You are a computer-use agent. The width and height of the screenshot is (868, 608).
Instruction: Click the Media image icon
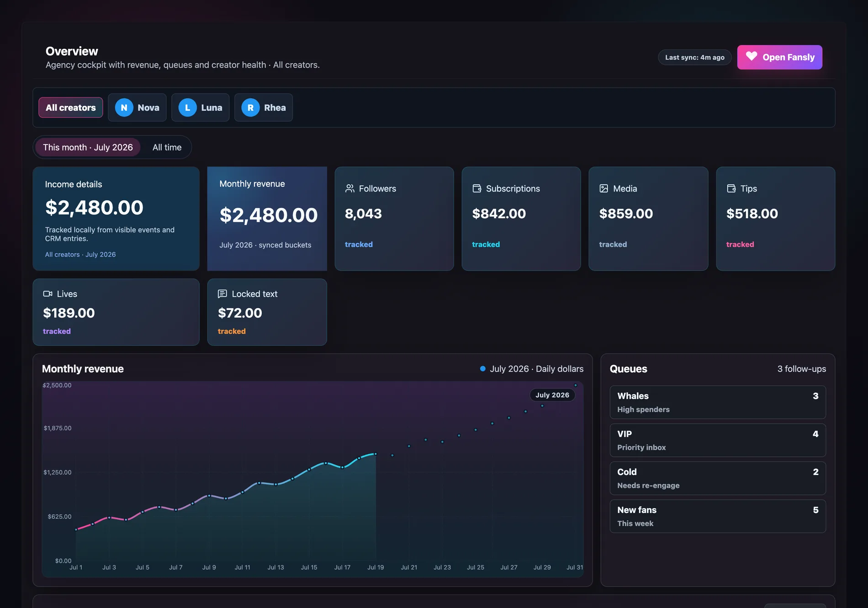604,188
